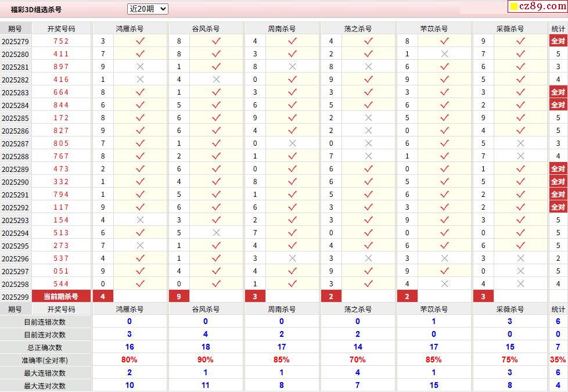Click the 福彩3D组选杀号 page title
Screen dimensions: 568x392
click(36, 9)
